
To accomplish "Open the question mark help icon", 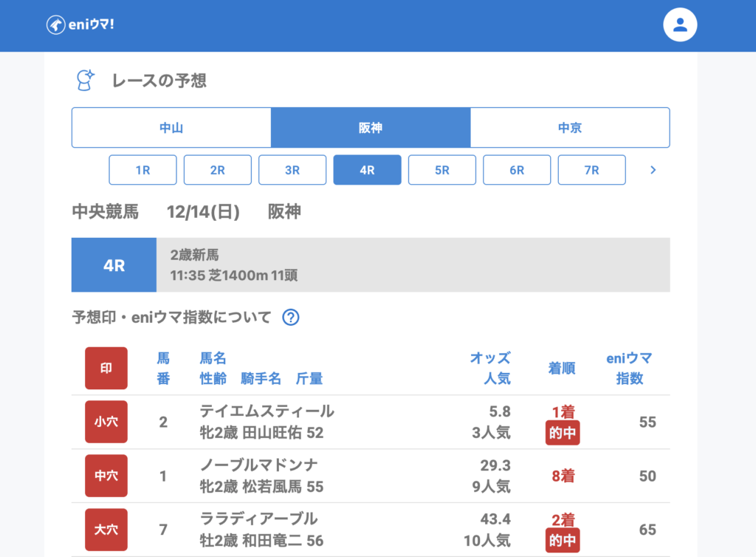I will (x=291, y=318).
